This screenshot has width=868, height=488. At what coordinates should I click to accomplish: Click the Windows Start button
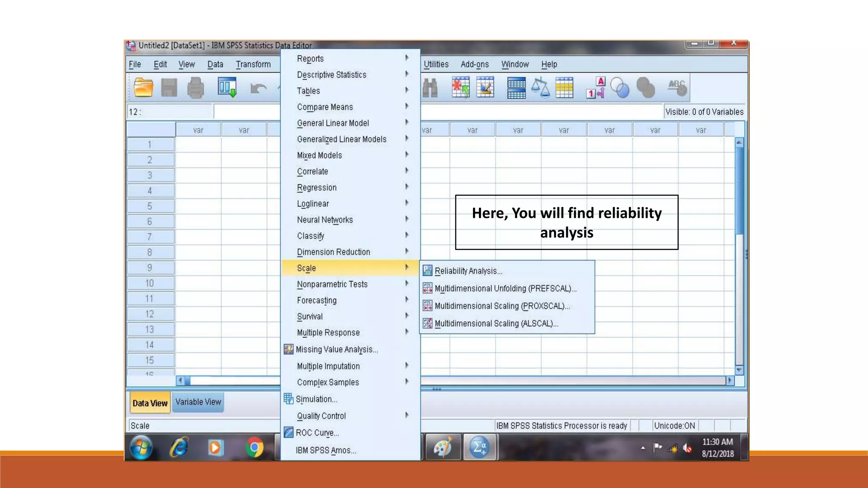pos(141,447)
